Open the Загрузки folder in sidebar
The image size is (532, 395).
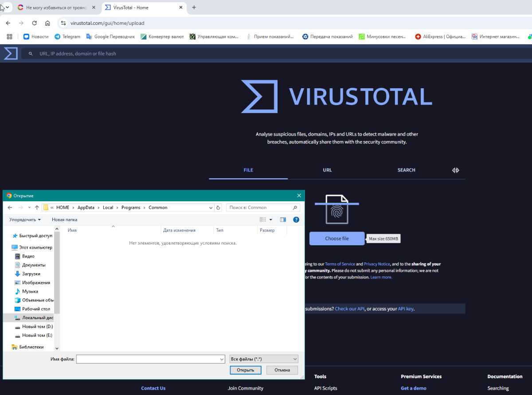31,274
